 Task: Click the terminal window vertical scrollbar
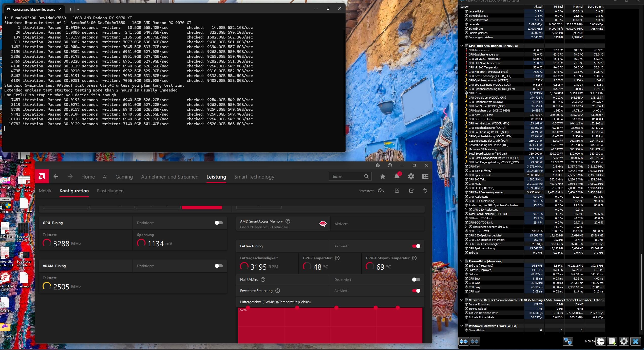[344, 83]
